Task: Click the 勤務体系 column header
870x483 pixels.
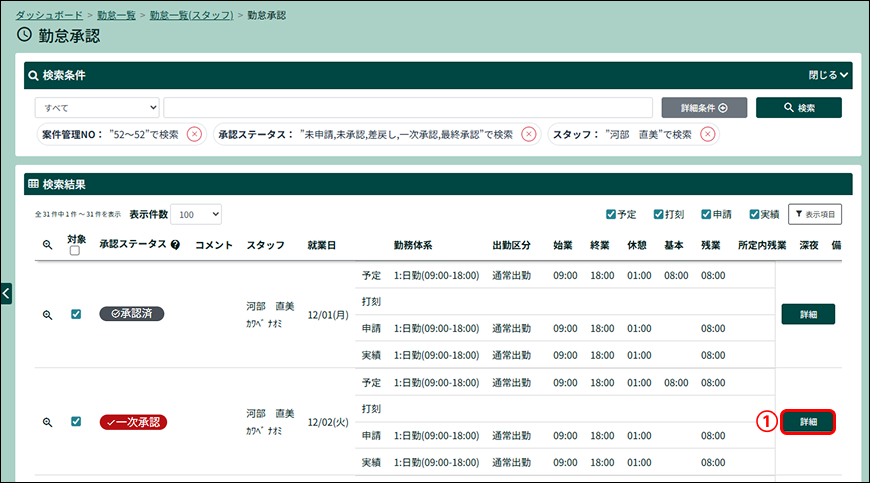Action: (413, 245)
